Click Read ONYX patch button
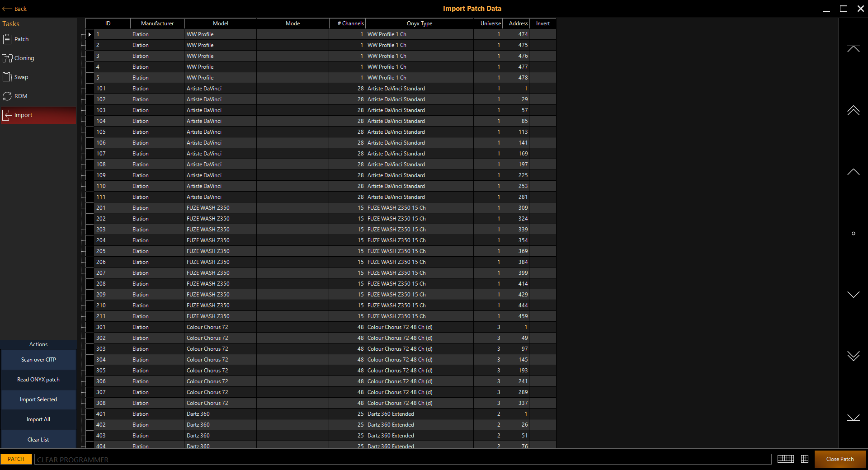868x470 pixels. coord(38,380)
